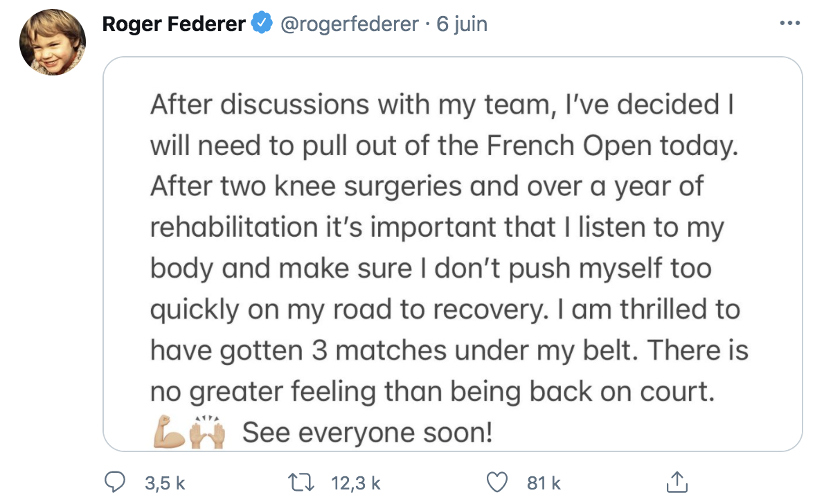Click the 12,3 k retweet count

click(x=356, y=483)
